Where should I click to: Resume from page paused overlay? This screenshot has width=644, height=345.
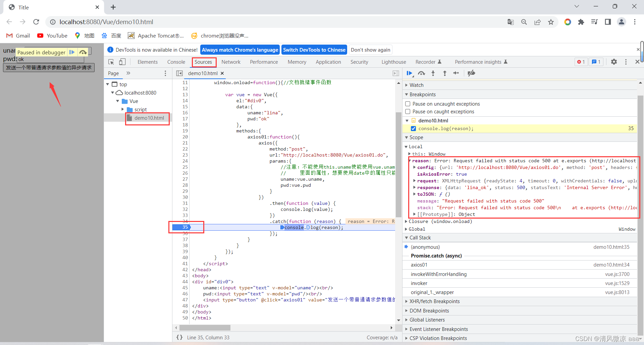[72, 52]
